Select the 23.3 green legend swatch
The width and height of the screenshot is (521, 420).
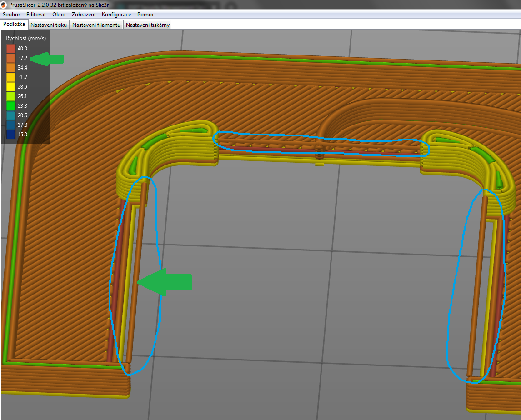[x=11, y=106]
